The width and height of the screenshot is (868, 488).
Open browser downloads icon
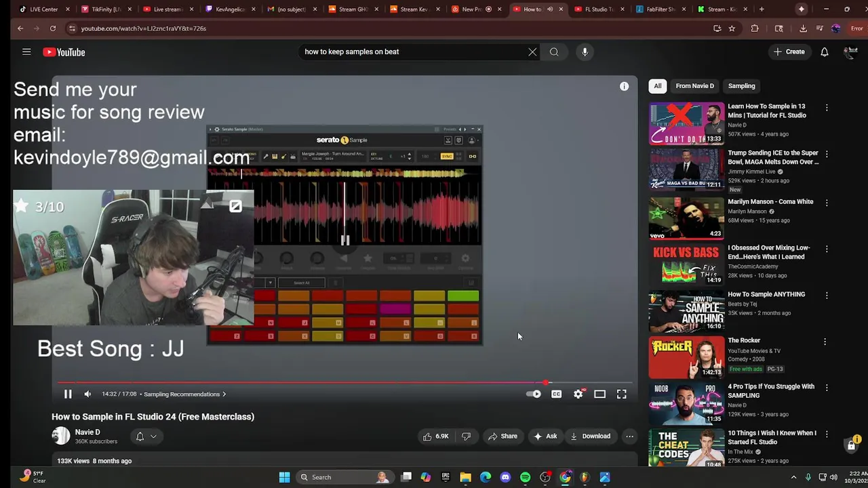point(803,28)
